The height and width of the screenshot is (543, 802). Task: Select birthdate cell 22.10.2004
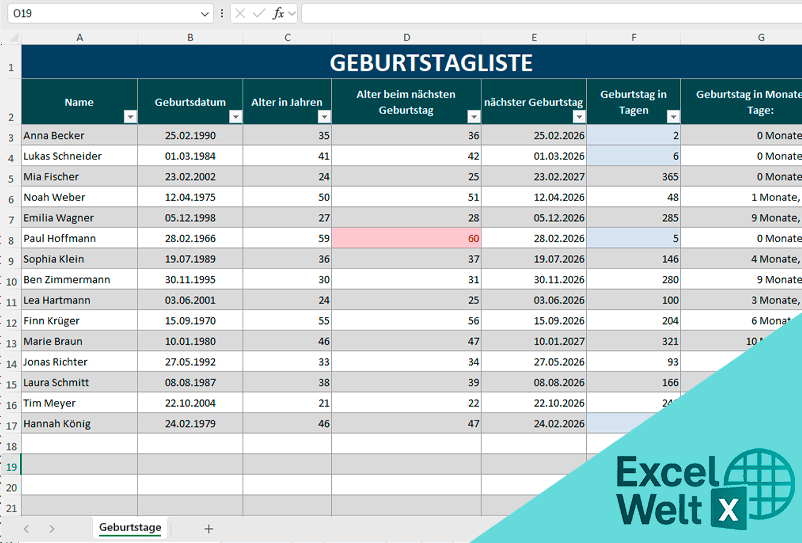(190, 403)
